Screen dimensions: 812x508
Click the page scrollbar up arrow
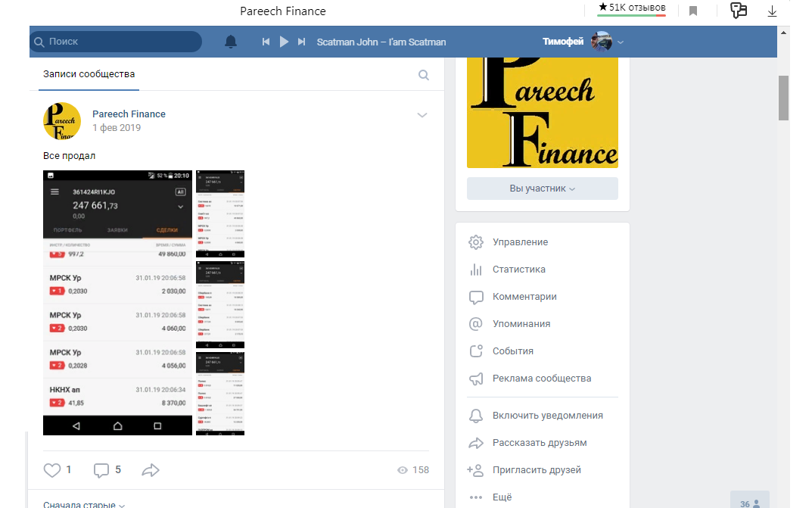783,33
